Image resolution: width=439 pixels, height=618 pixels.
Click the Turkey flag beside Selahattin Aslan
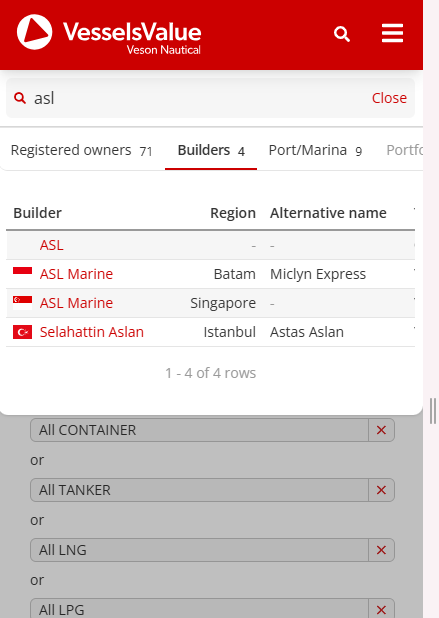[x=22, y=332]
